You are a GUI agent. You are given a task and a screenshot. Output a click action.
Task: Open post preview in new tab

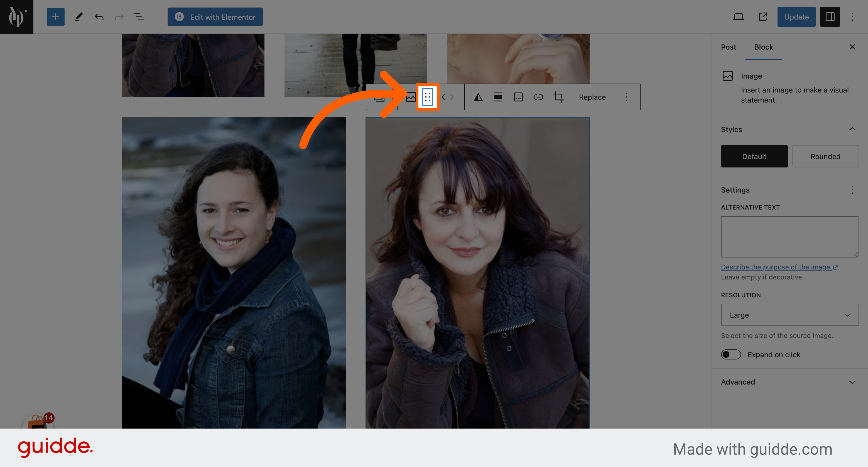(x=763, y=17)
